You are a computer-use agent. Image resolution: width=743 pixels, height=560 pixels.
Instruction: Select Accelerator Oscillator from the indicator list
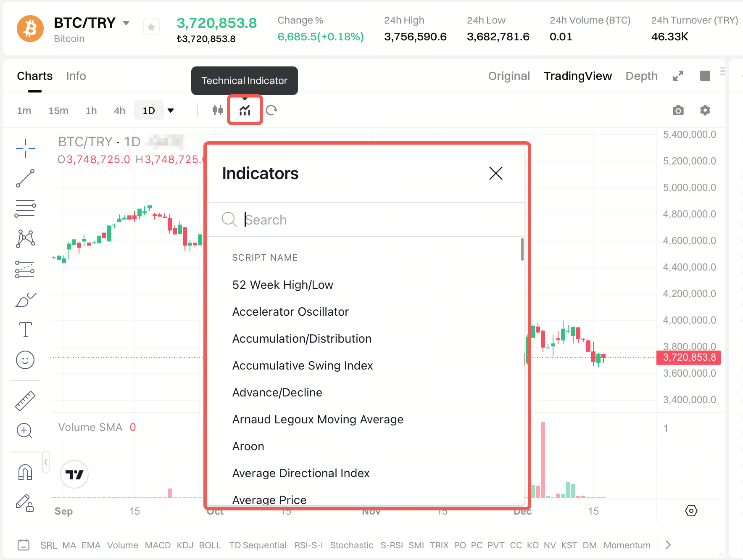(290, 312)
